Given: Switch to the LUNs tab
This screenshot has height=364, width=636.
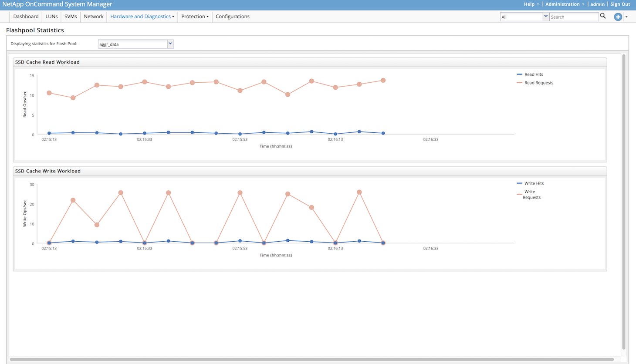Looking at the screenshot, I should point(51,17).
